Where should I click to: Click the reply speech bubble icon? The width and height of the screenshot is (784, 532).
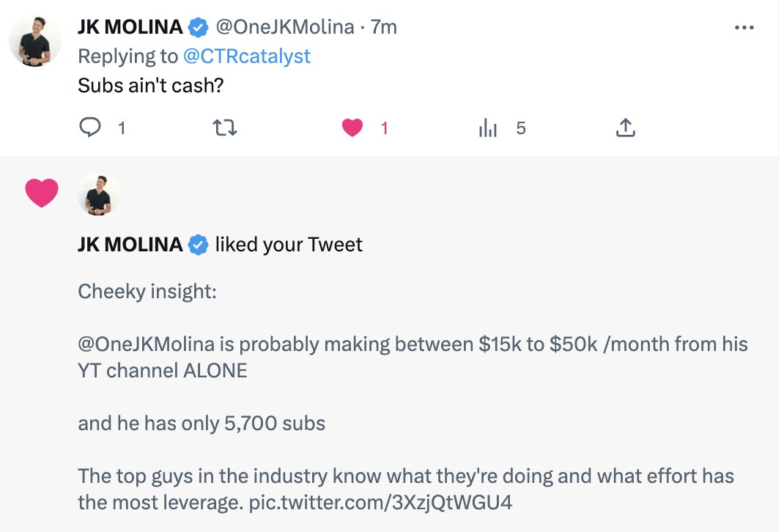(x=89, y=128)
